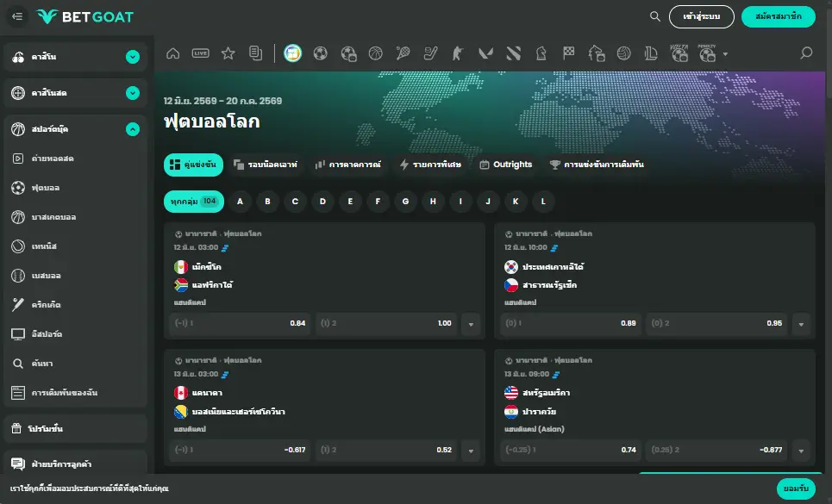The image size is (832, 504).
Task: Accept cookies with ยอมรับ button
Action: [796, 488]
